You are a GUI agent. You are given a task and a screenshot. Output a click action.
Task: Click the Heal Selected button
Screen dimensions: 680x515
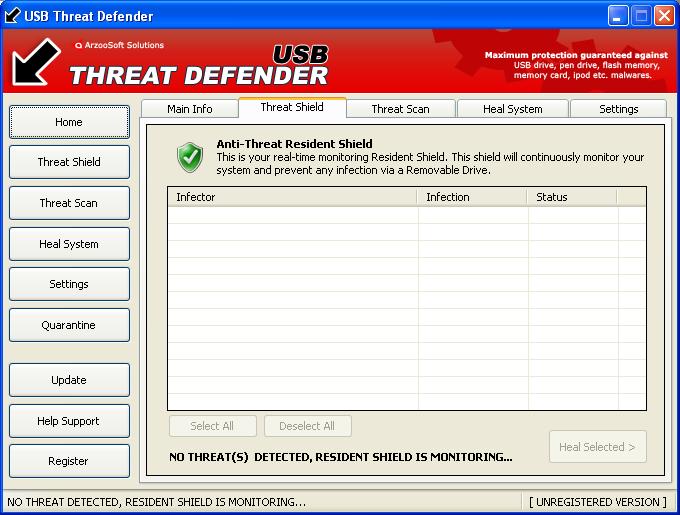pyautogui.click(x=598, y=447)
